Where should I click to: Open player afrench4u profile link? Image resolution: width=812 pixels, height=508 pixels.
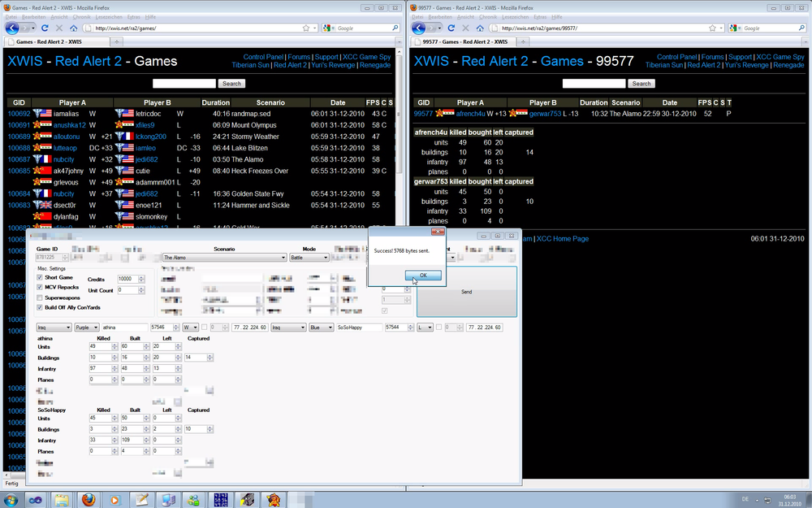[x=470, y=114]
